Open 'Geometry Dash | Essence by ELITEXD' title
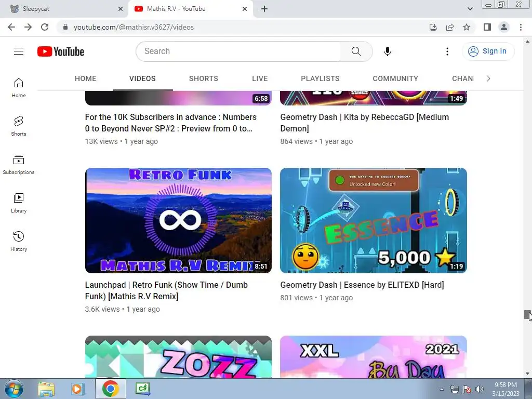 [362, 285]
